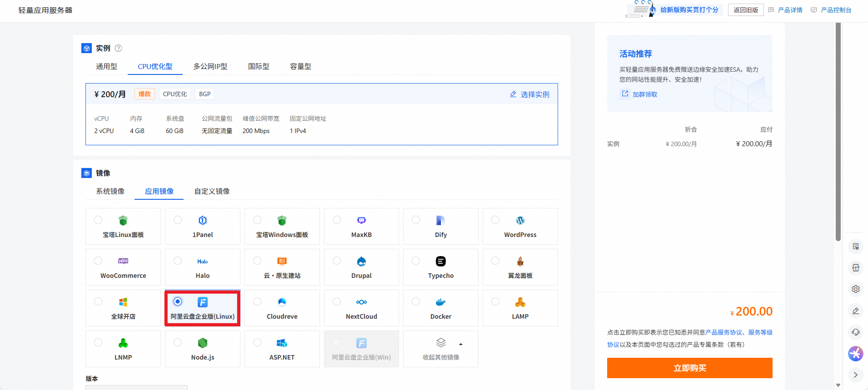This screenshot has width=868, height=390.
Task: Click the 宝塔Linux面板 shield icon
Action: coord(123,221)
